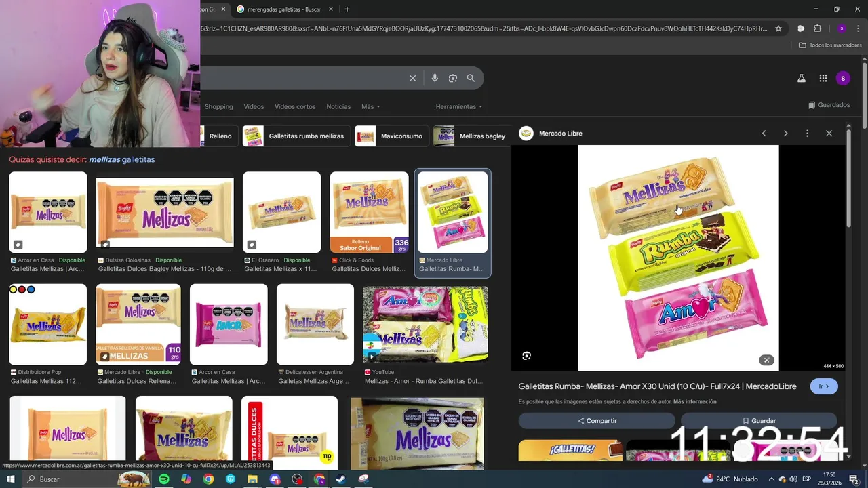The width and height of the screenshot is (868, 488).
Task: Open Delicatessen Argentina Mellizas thumbnail
Action: click(315, 324)
